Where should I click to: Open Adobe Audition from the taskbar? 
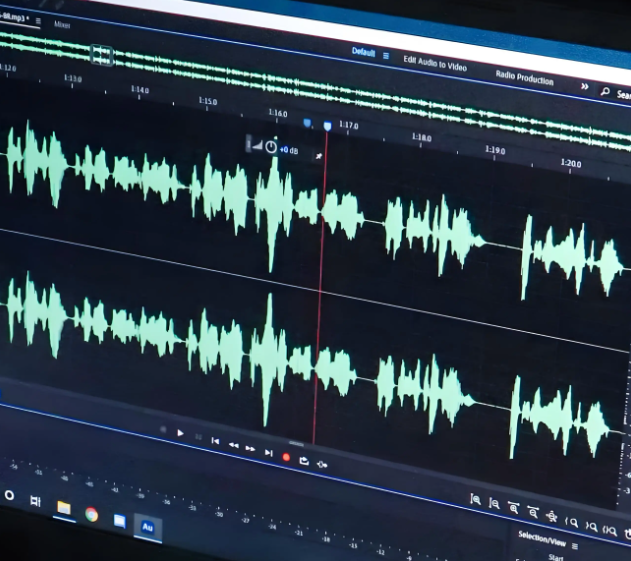tap(147, 526)
